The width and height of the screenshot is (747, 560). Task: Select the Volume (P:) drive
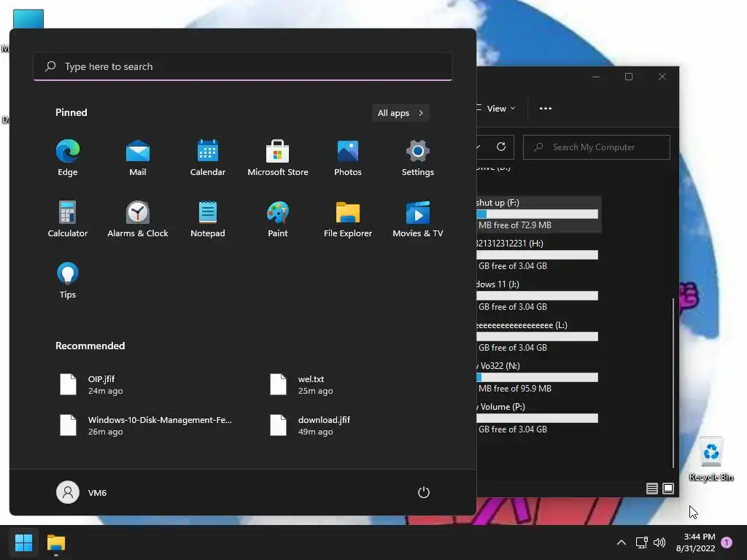(x=538, y=418)
